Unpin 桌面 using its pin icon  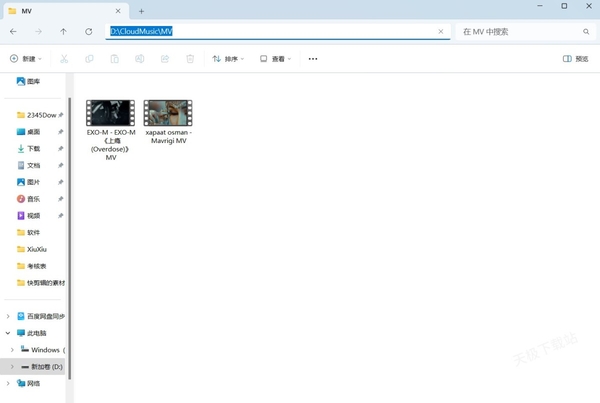tap(60, 132)
